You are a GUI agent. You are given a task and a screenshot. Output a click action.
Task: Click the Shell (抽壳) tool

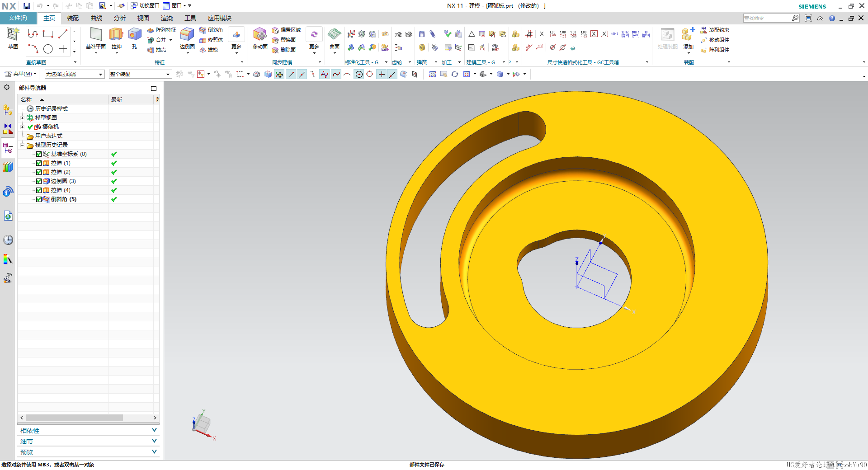pos(157,50)
